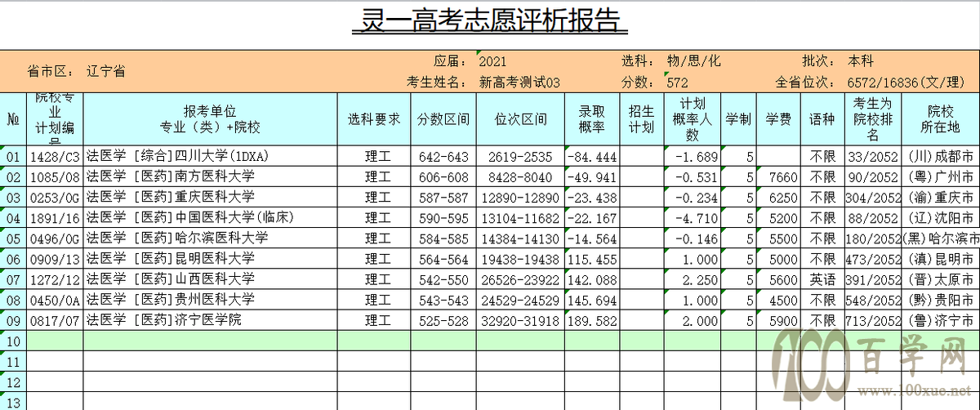980x410 pixels.
Task: Select plan probability cell 2.250
Action: click(x=693, y=279)
